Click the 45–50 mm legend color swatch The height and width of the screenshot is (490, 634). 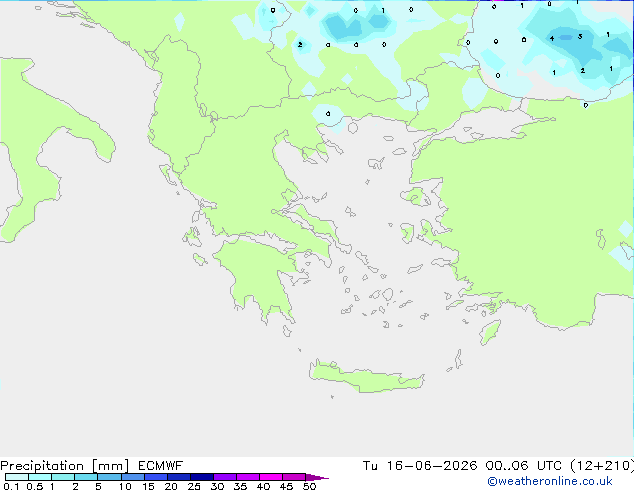294,477
